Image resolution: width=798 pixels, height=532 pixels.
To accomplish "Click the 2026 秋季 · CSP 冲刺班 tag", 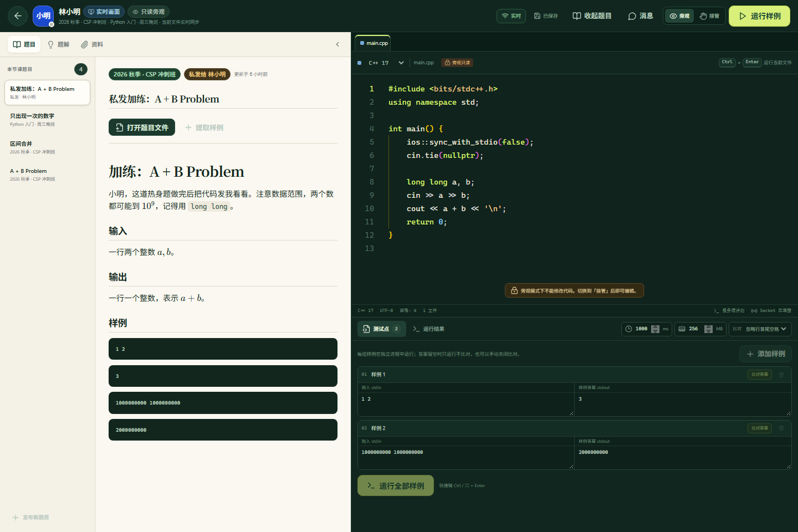I will (x=145, y=74).
